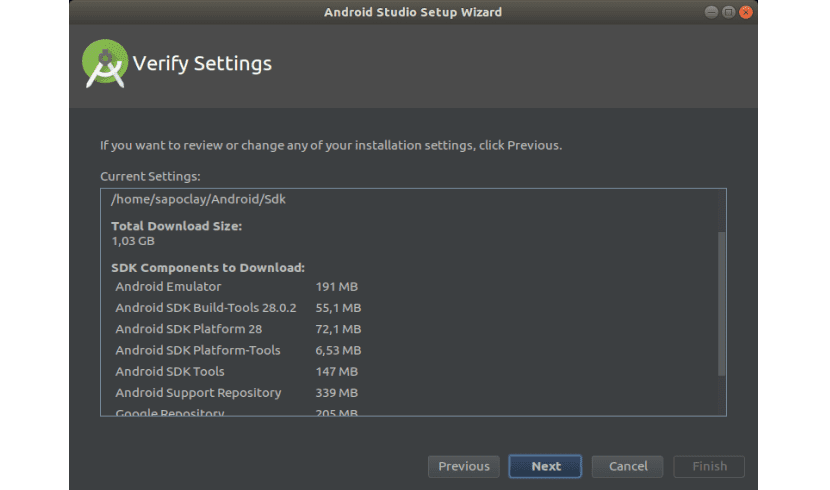Go back with the Previous button
This screenshot has width=830, height=490.
464,466
